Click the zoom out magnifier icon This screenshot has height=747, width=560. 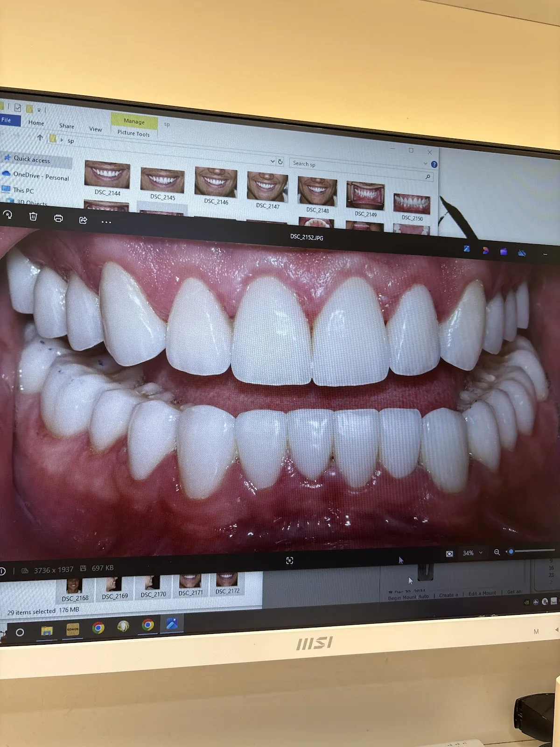(x=497, y=552)
